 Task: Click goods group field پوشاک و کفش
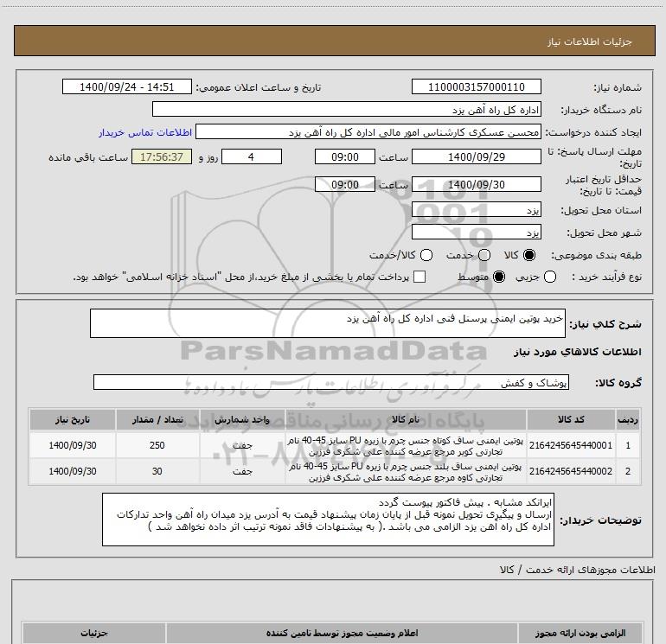(331, 382)
